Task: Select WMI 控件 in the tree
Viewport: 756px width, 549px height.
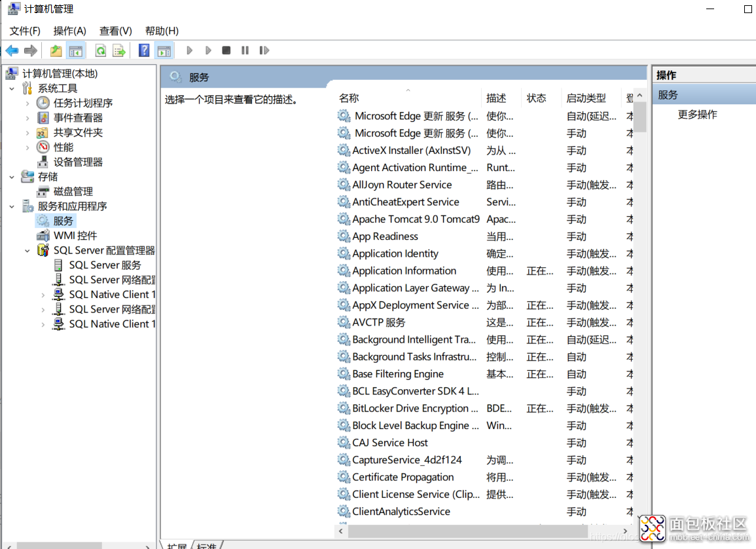Action: (x=75, y=235)
